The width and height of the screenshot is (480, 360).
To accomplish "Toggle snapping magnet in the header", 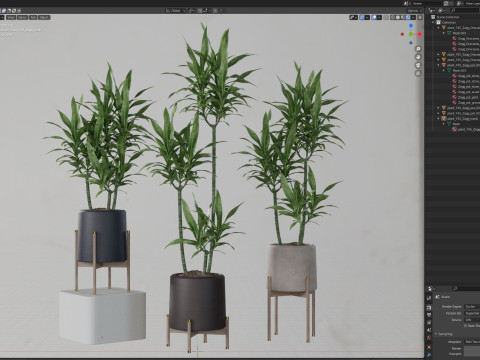I will click(x=200, y=11).
